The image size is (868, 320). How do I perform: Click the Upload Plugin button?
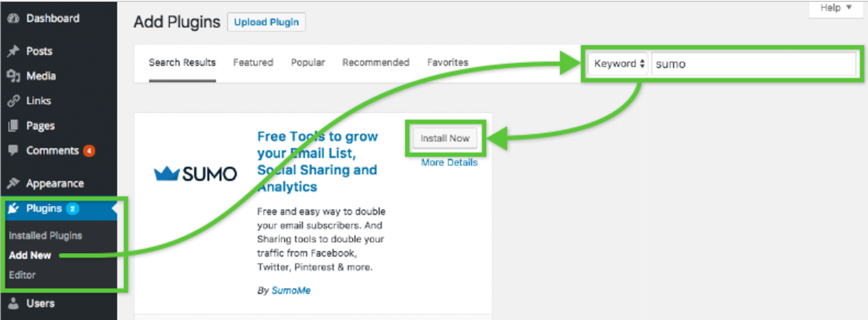(x=266, y=23)
